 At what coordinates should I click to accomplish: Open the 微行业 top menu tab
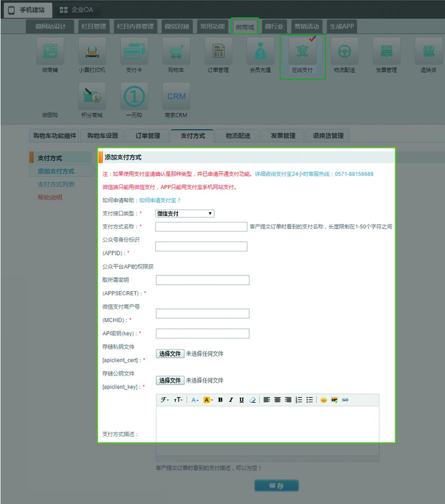pos(274,26)
